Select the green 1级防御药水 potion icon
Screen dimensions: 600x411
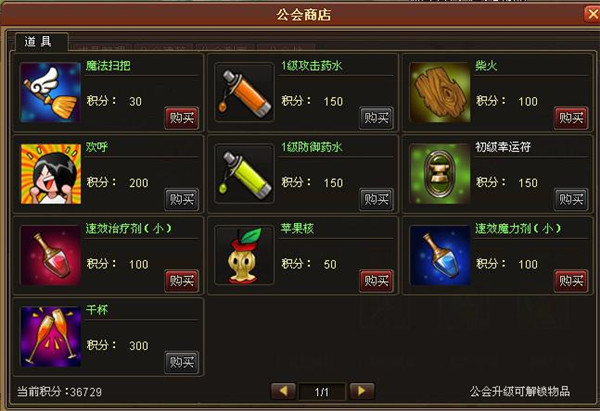pos(245,174)
